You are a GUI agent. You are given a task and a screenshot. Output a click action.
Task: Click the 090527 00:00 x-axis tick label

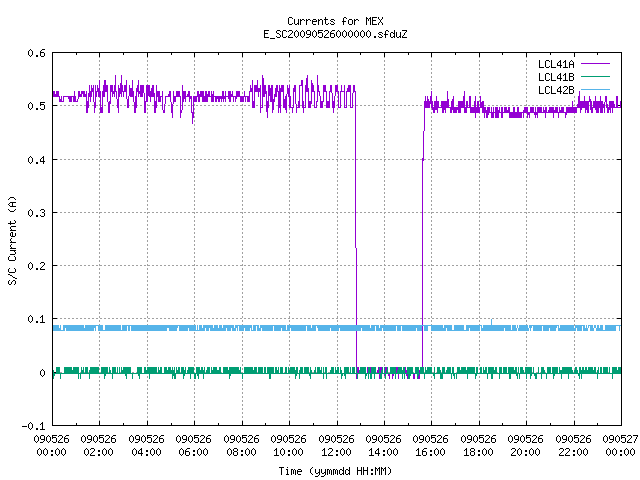pos(620,445)
